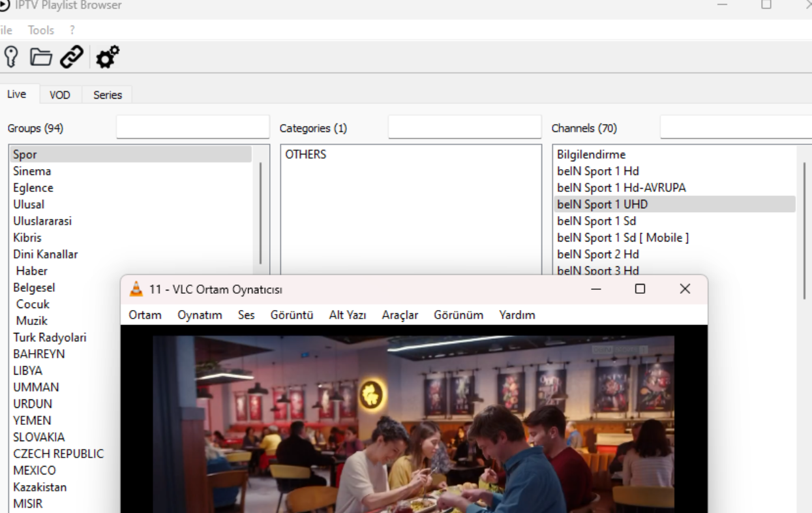Click the Categories filter input field

[x=464, y=127]
